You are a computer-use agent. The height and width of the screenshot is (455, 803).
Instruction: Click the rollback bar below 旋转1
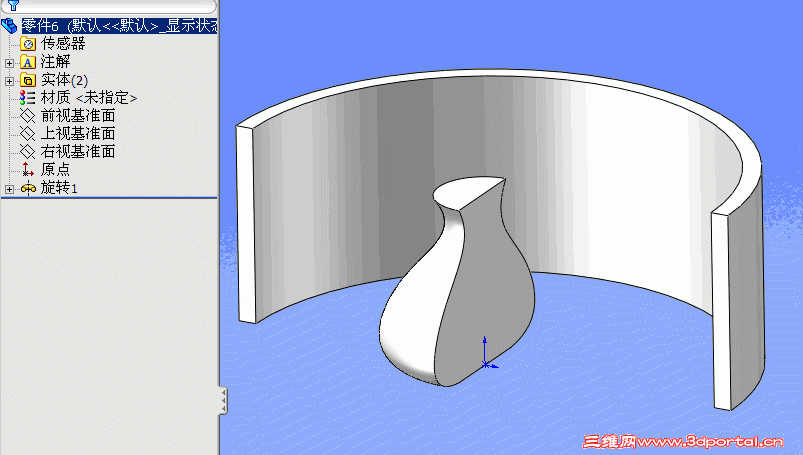tap(109, 197)
